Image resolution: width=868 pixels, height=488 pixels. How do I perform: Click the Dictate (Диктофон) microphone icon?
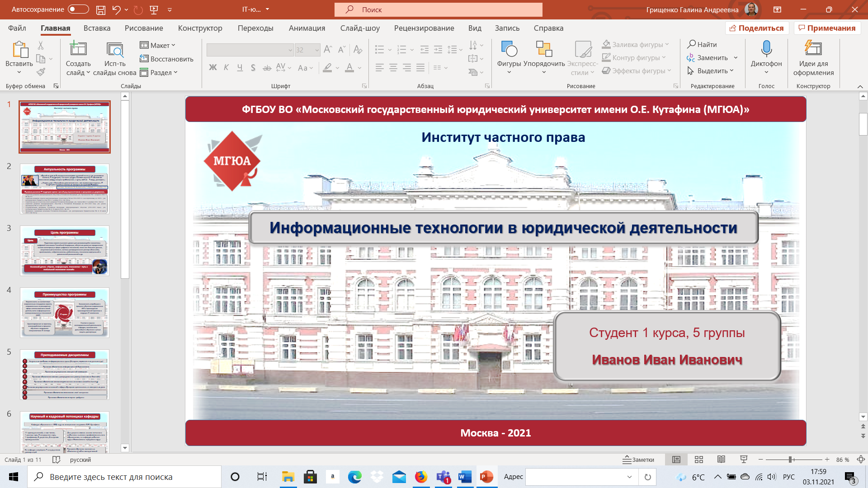(x=766, y=49)
